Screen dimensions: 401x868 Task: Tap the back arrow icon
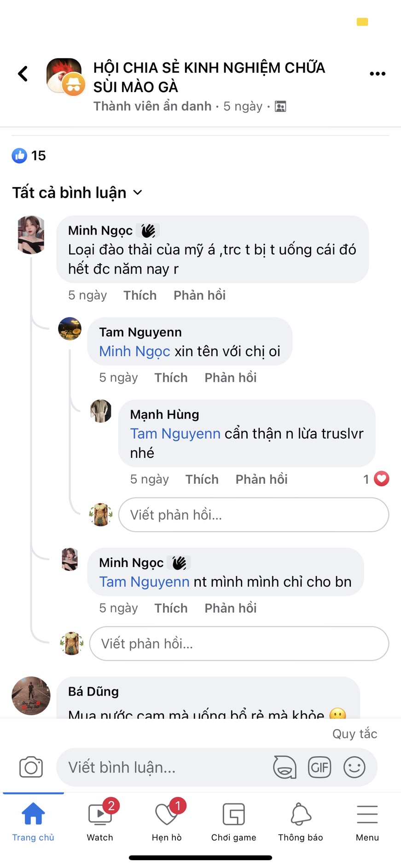[x=23, y=74]
